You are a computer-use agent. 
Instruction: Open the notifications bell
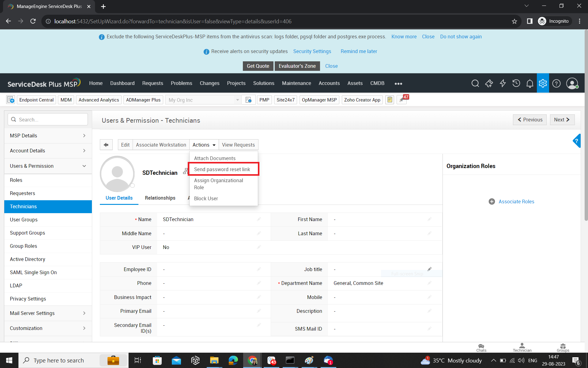pyautogui.click(x=530, y=83)
